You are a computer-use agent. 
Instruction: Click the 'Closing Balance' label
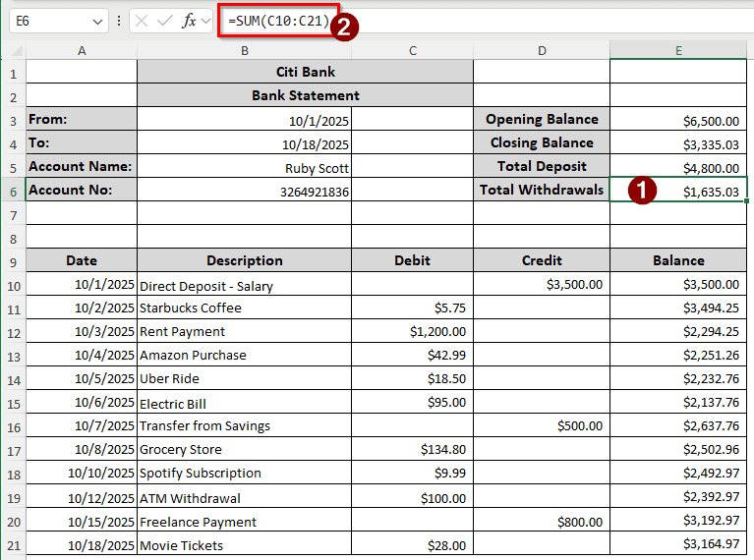tap(542, 142)
